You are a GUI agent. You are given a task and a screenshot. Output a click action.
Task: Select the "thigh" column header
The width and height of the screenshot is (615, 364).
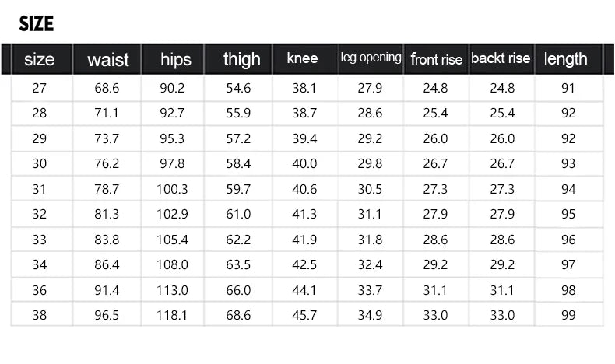point(241,60)
